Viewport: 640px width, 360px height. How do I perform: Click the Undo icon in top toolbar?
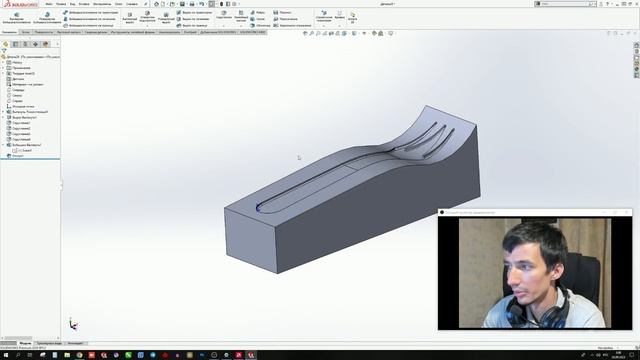pos(201,4)
